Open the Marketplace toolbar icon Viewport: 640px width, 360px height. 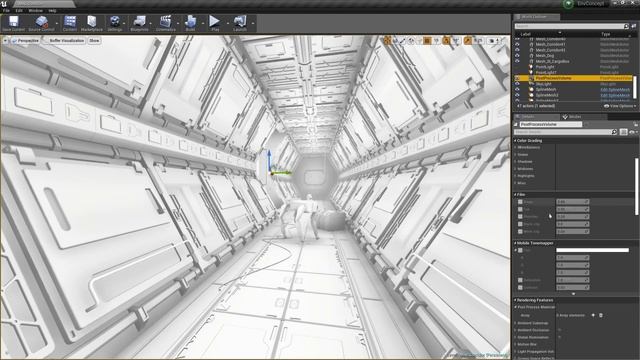point(92,23)
